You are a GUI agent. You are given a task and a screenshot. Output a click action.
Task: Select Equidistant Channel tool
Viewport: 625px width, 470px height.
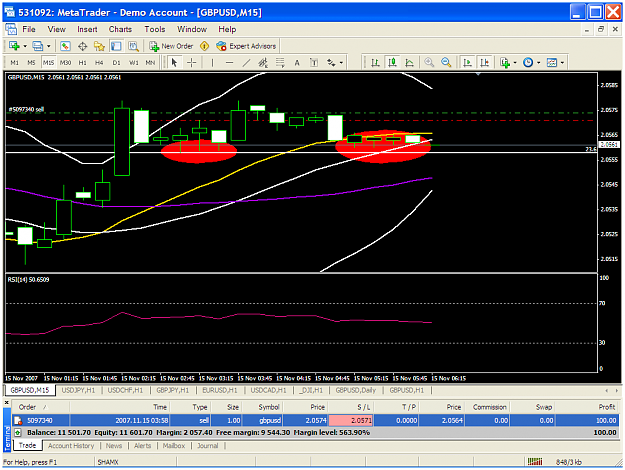coord(263,63)
